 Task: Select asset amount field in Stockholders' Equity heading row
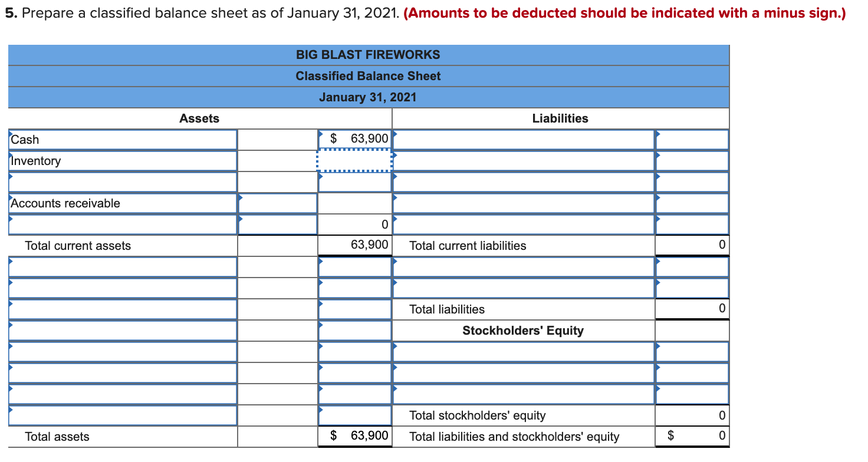(x=355, y=331)
